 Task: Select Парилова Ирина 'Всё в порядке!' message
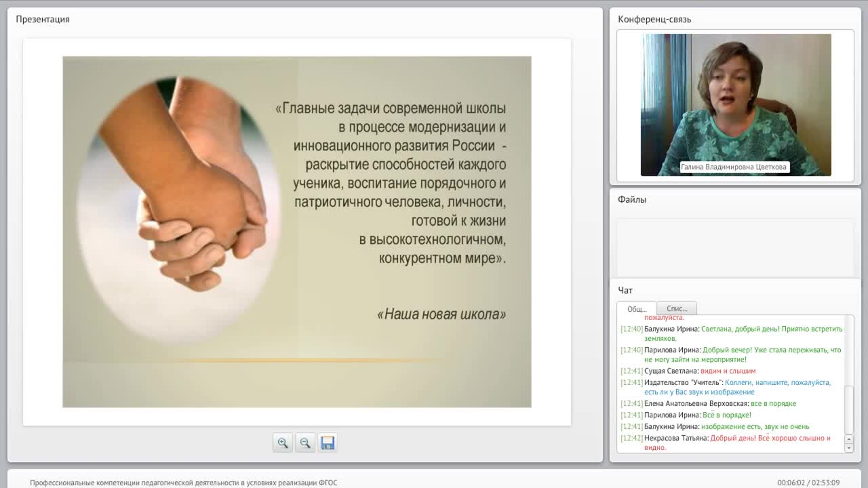(x=686, y=415)
